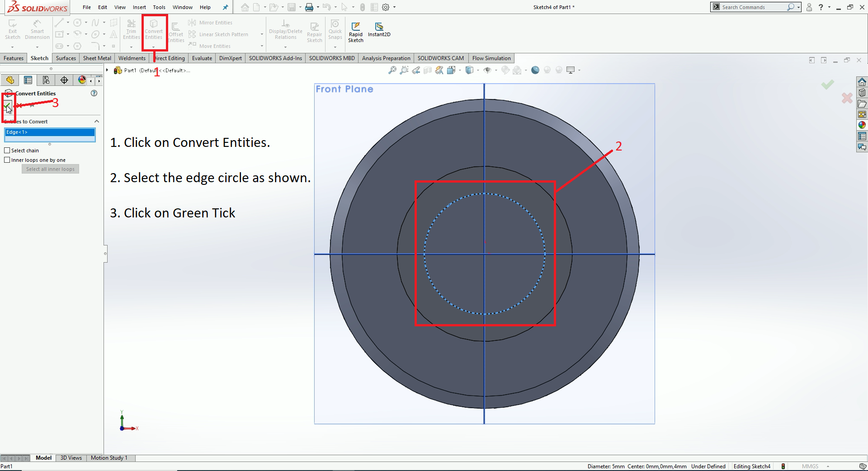Open the Convert Entities dropdown arrow
The width and height of the screenshot is (868, 471).
[154, 47]
